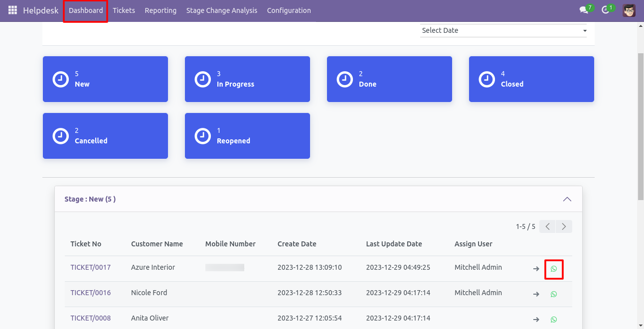Click the 1-5 / 5 pager counter
The image size is (644, 329).
[x=525, y=226]
